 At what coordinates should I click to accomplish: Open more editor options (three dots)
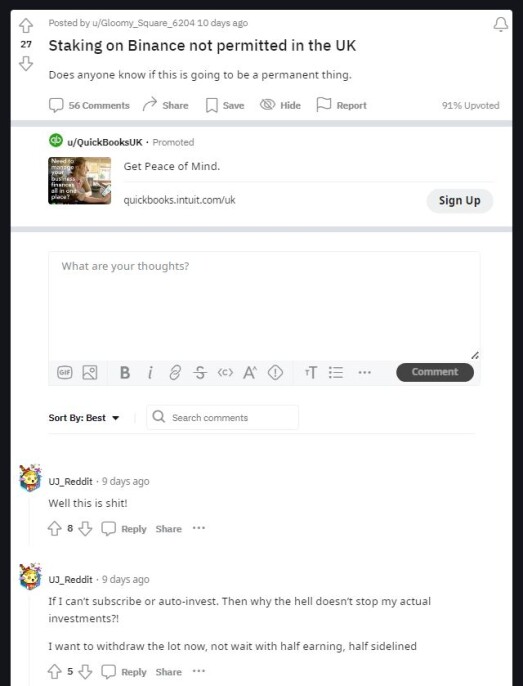tap(365, 373)
